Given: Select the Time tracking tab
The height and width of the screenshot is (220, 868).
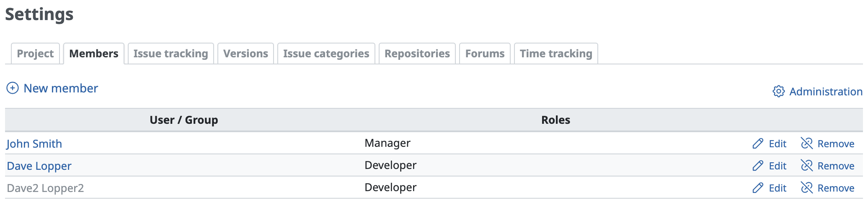Looking at the screenshot, I should click(x=555, y=54).
